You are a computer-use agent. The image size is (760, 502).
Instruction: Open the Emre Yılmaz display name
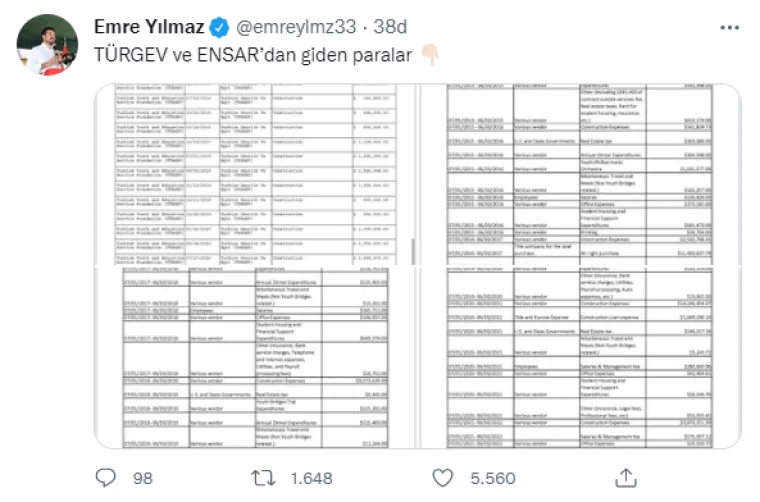149,27
